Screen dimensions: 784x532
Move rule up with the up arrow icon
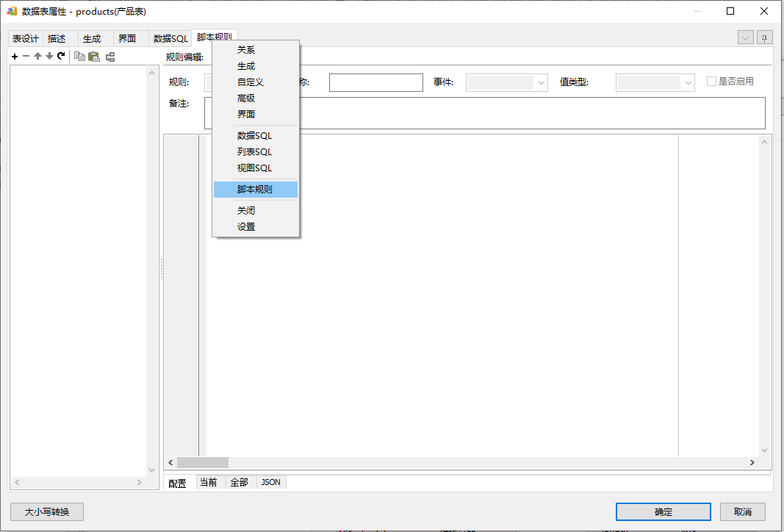coord(37,57)
